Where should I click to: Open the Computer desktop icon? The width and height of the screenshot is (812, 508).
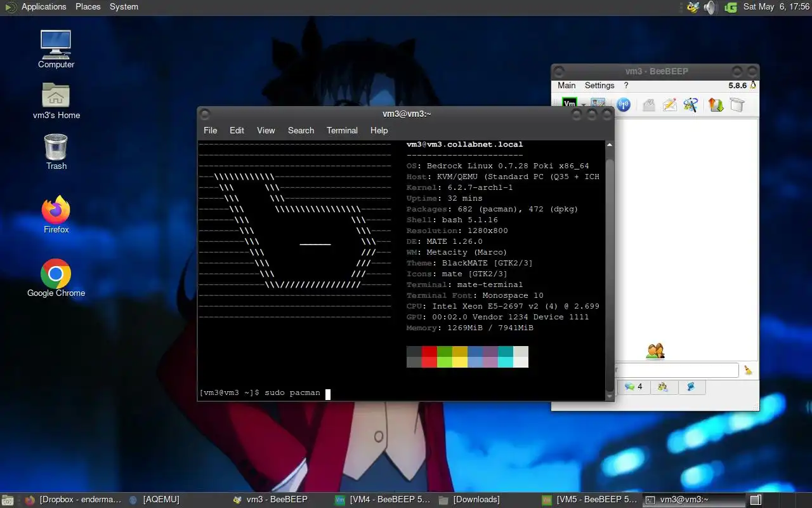(x=56, y=49)
